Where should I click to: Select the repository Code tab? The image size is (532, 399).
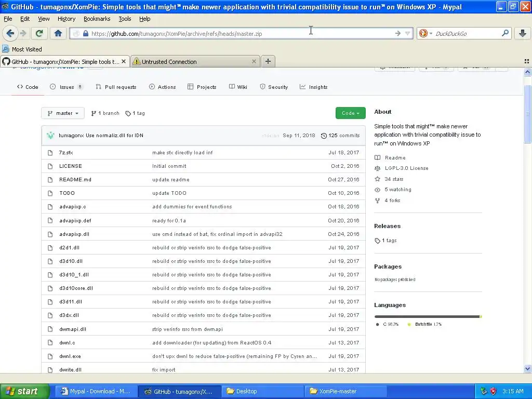[28, 87]
